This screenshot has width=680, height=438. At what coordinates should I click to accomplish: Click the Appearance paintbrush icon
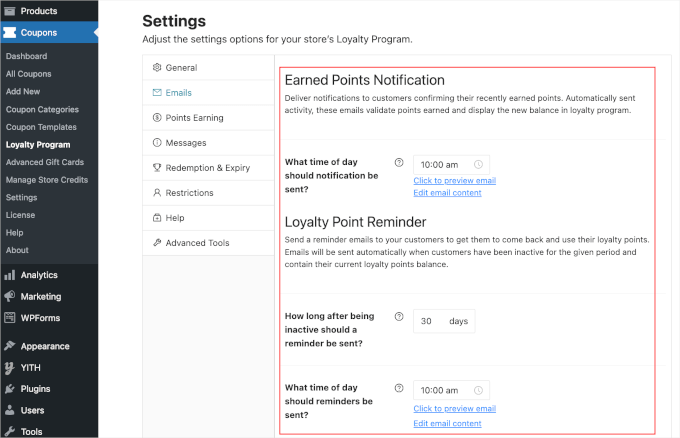10,346
